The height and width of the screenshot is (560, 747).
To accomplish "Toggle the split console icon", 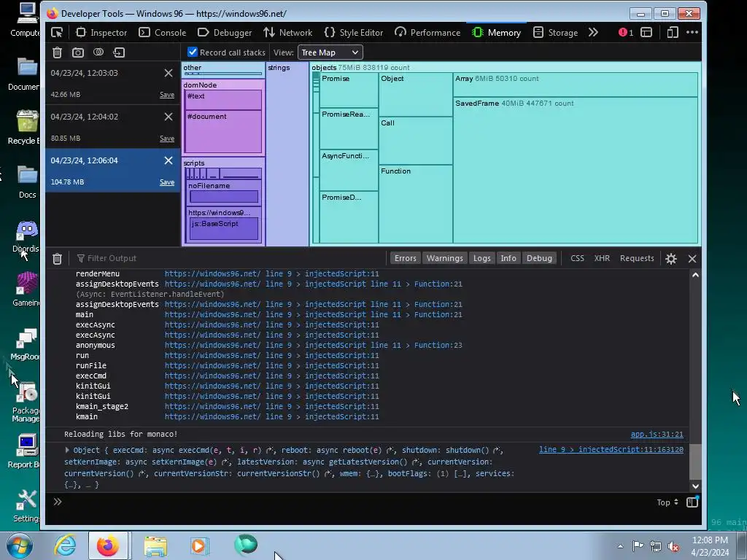I will (646, 32).
